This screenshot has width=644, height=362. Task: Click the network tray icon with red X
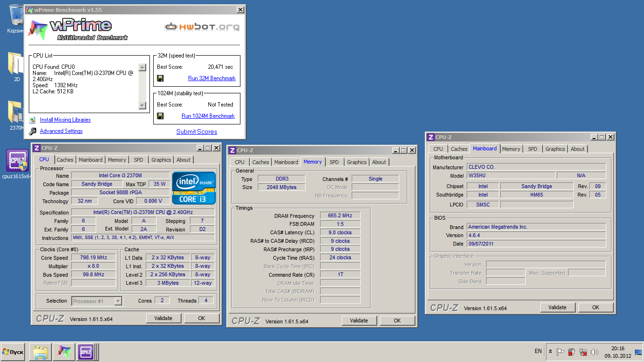point(583,352)
